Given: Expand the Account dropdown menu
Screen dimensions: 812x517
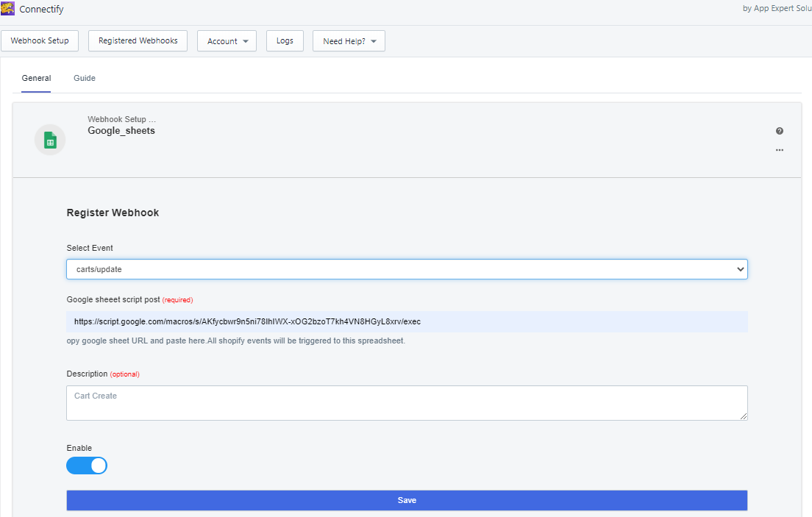Looking at the screenshot, I should 227,41.
